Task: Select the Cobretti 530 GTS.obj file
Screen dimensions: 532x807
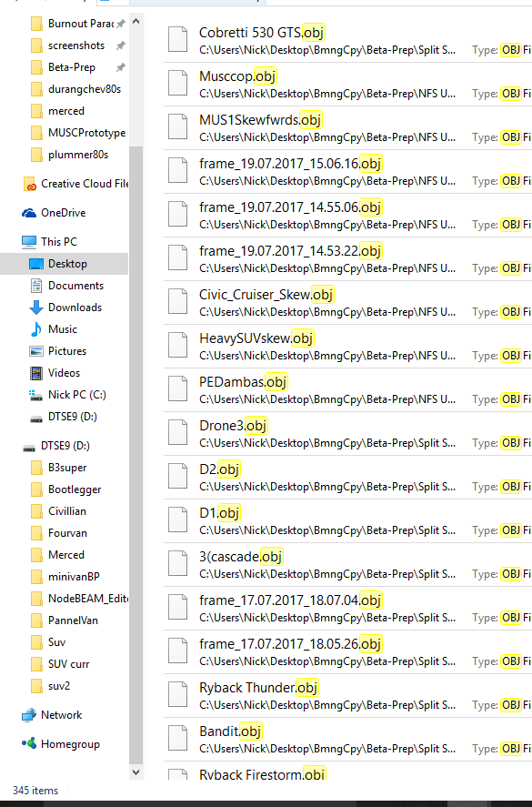Action: [347, 41]
